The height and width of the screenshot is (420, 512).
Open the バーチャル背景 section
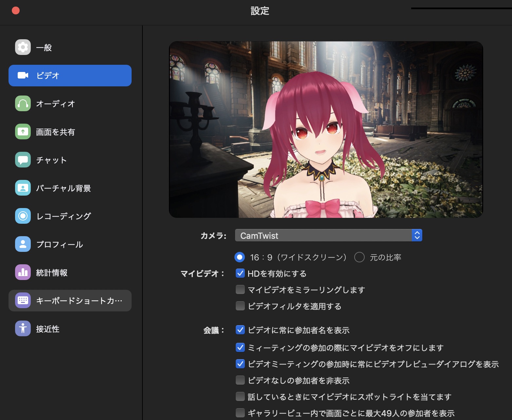click(70, 188)
